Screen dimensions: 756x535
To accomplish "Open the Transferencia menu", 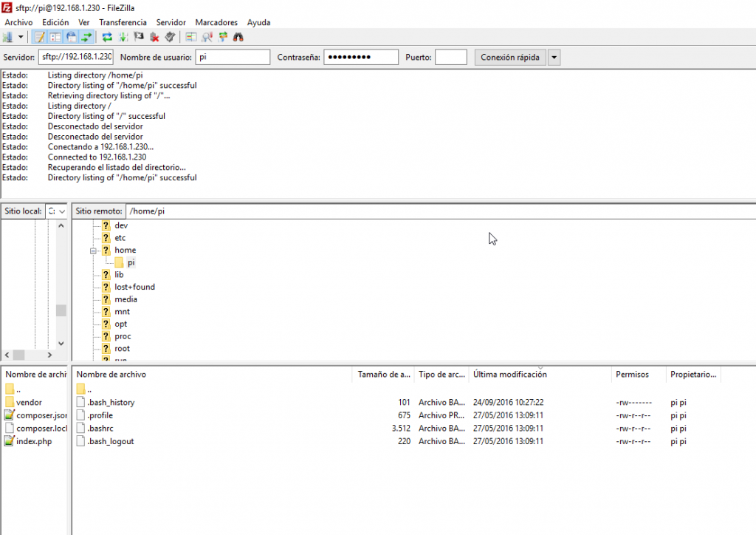I will (123, 22).
